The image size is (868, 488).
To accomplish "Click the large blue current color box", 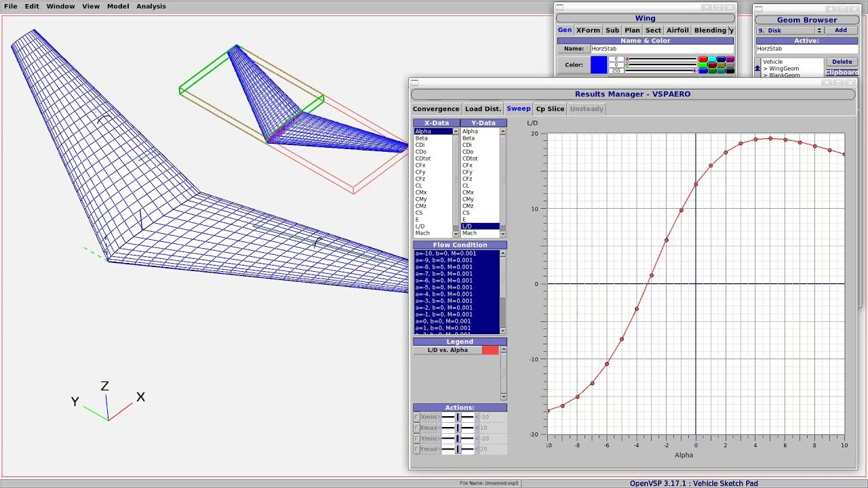I will coord(599,65).
